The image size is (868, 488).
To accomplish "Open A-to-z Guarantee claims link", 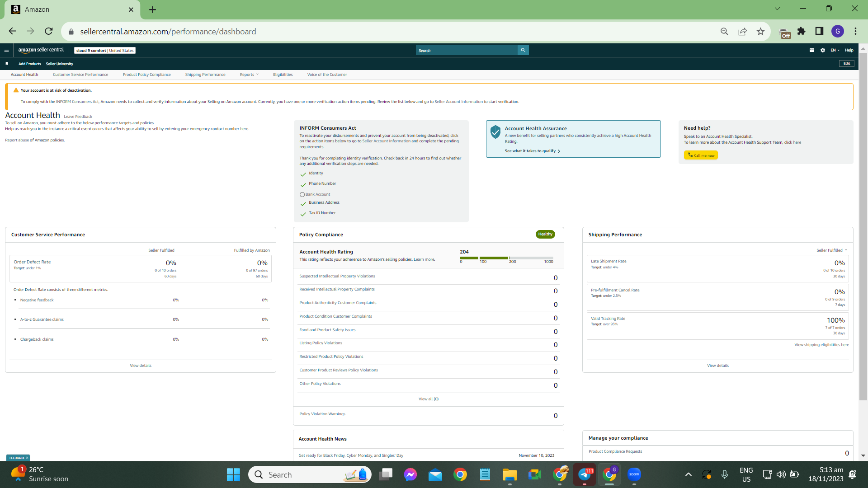I will 42,319.
